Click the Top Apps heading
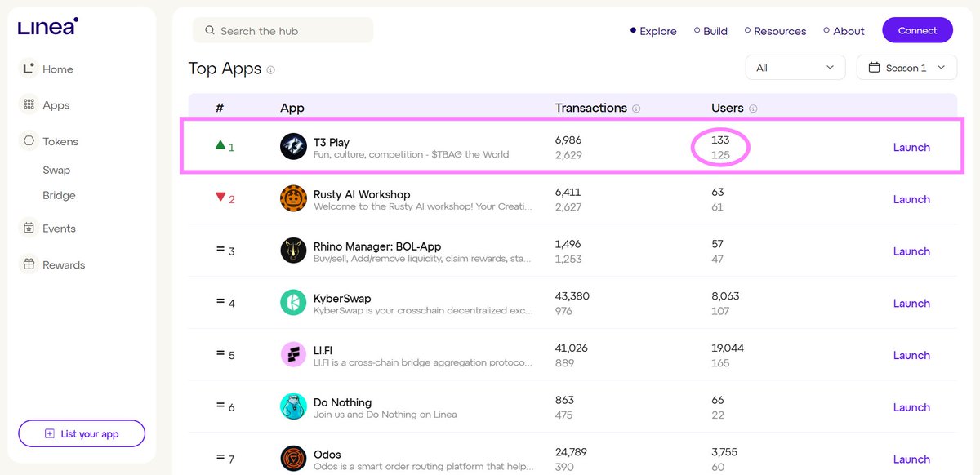The width and height of the screenshot is (980, 475). point(225,69)
